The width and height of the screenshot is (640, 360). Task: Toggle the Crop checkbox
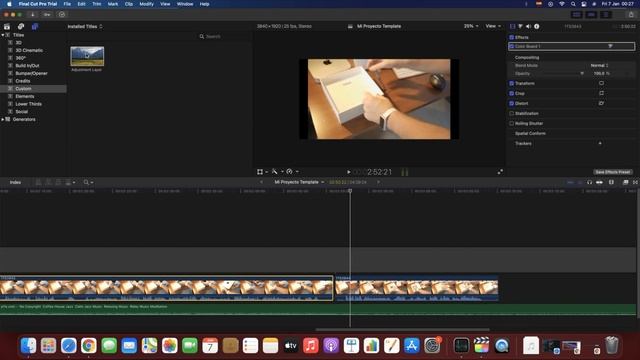point(511,93)
